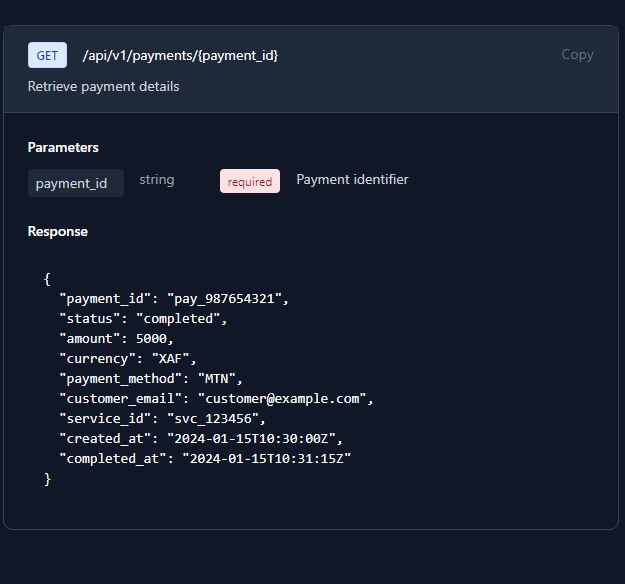This screenshot has width=625, height=584.
Task: Click the Copy button for the endpoint
Action: (x=577, y=55)
